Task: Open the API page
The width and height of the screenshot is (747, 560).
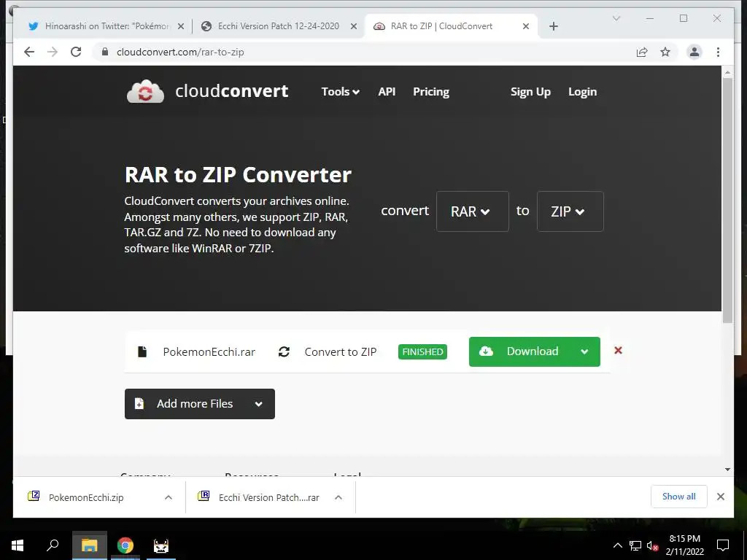Action: [387, 91]
